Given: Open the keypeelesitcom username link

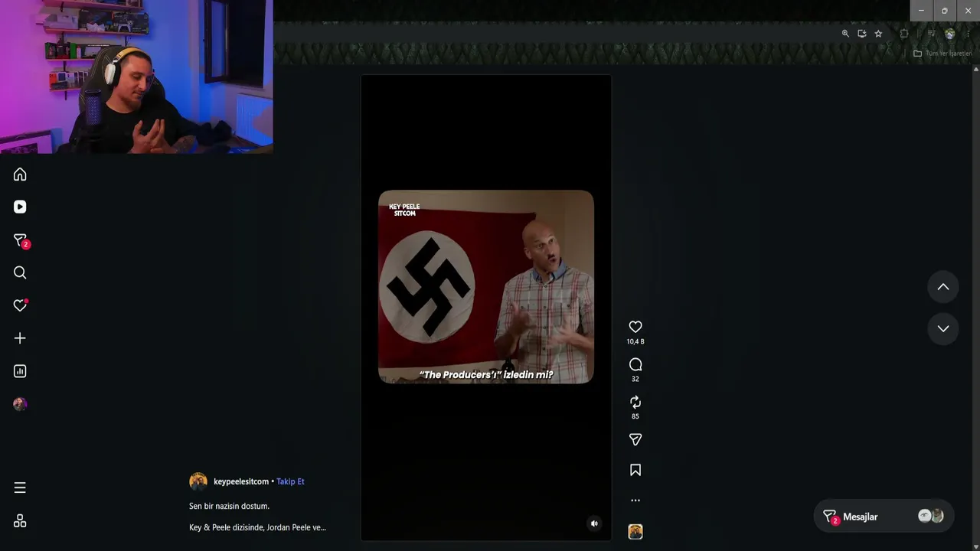Looking at the screenshot, I should click(241, 481).
